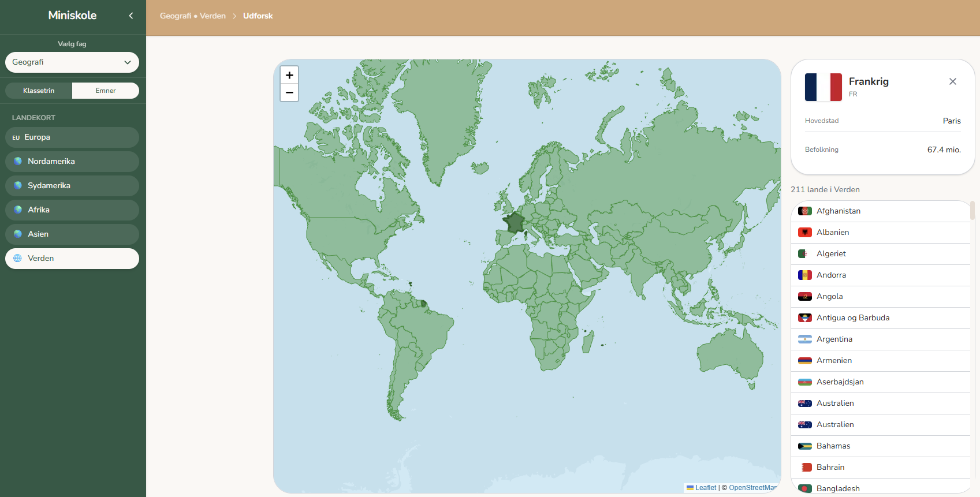The image size is (980, 497).
Task: Open the Leaflet attribution link
Action: coord(705,488)
